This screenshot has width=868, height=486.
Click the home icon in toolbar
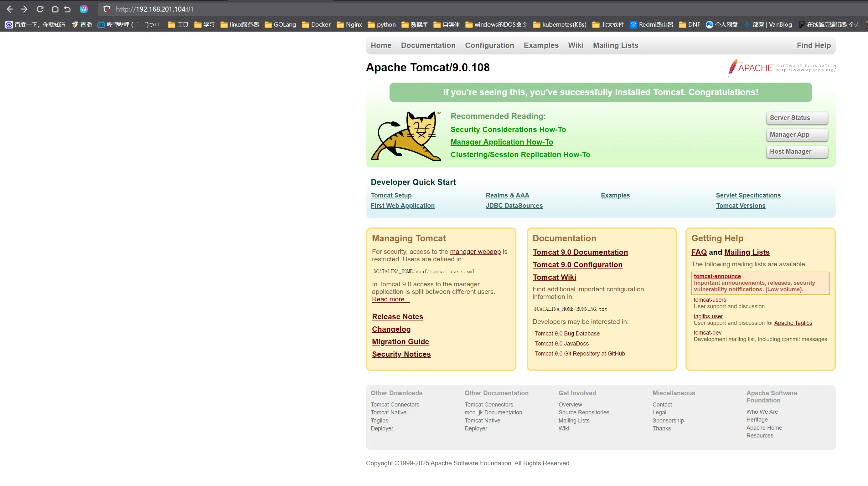pyautogui.click(x=55, y=9)
